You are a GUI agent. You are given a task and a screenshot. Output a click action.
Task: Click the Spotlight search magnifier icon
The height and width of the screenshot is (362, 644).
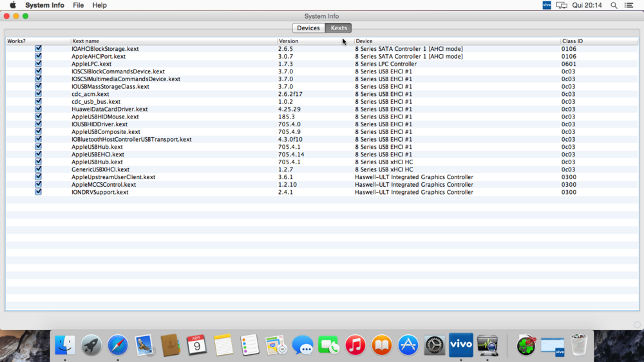(614, 5)
